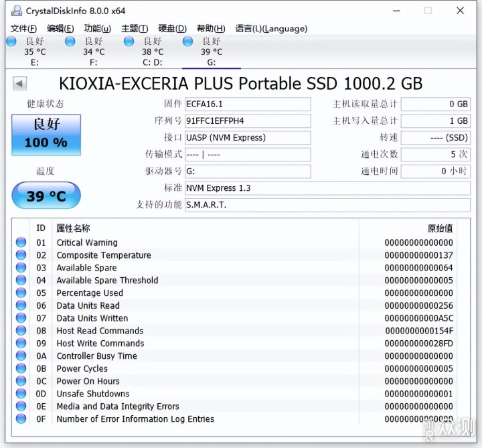Click the ID column header

click(x=41, y=228)
